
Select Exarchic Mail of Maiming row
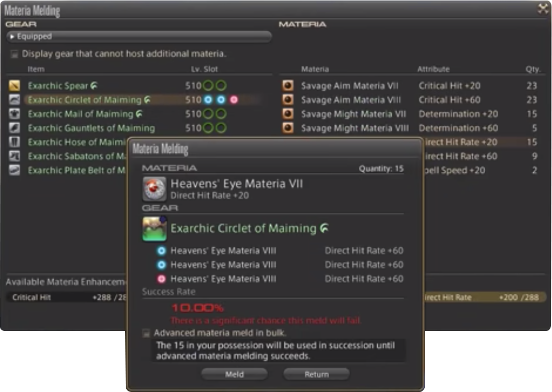[139, 114]
